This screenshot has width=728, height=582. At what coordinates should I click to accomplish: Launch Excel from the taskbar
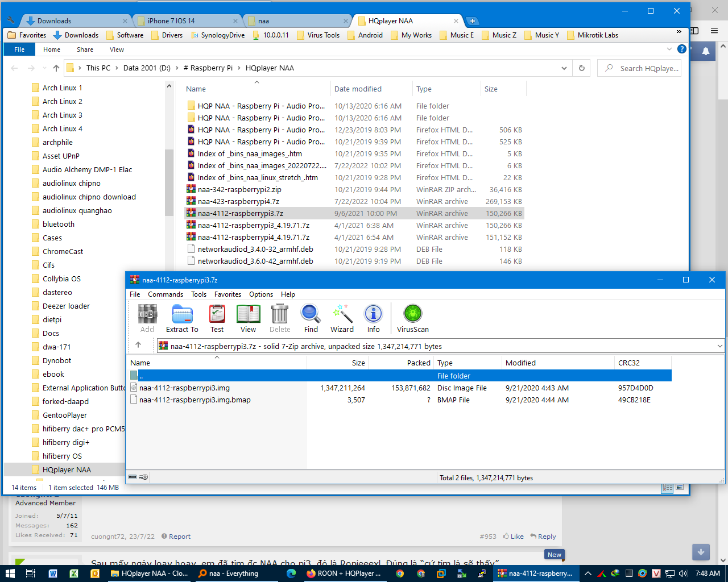point(74,573)
